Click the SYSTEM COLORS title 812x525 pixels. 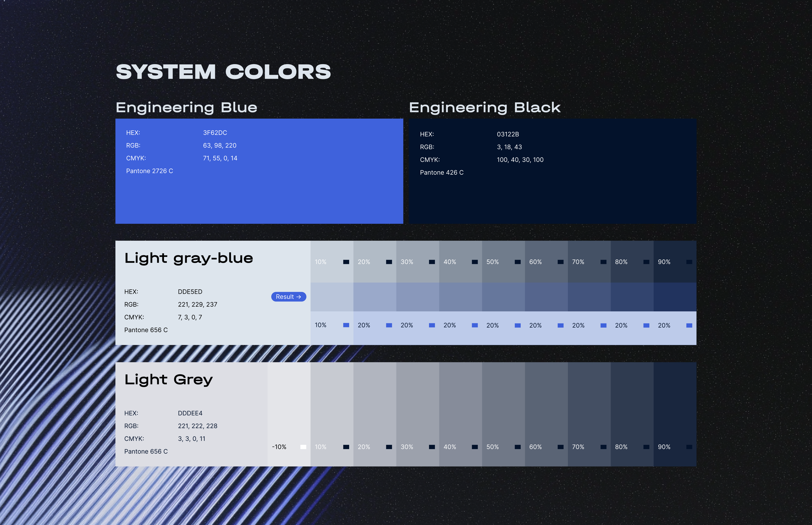[x=223, y=72]
